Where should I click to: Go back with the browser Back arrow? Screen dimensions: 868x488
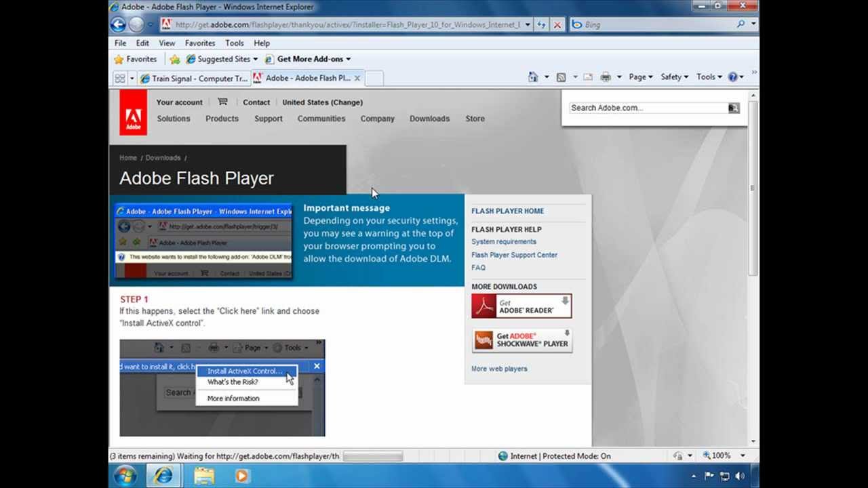click(118, 24)
